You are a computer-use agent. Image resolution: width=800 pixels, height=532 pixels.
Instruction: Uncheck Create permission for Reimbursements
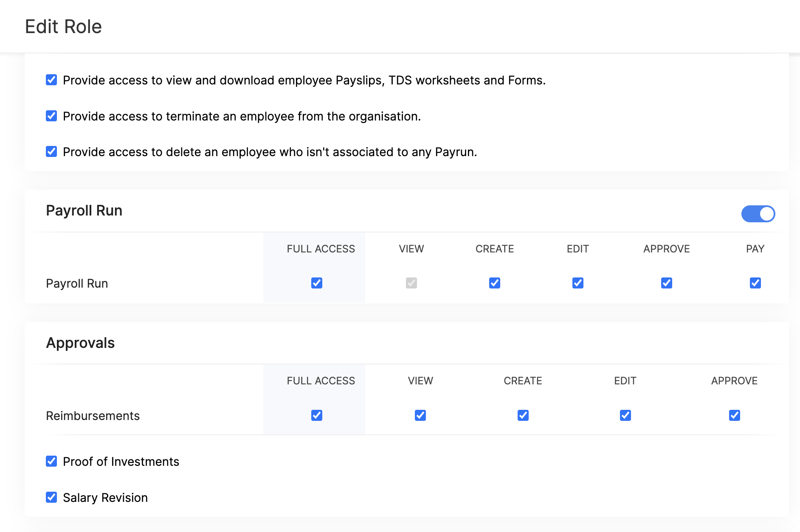[523, 415]
